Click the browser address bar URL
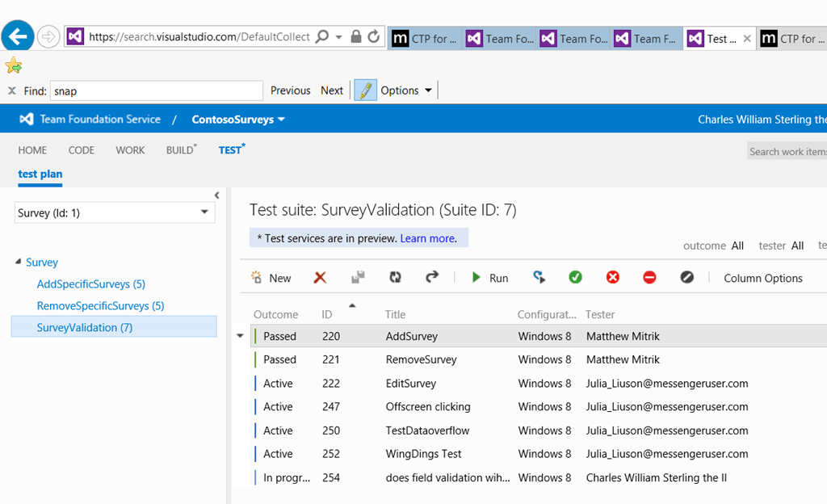The image size is (827, 504). (x=199, y=37)
